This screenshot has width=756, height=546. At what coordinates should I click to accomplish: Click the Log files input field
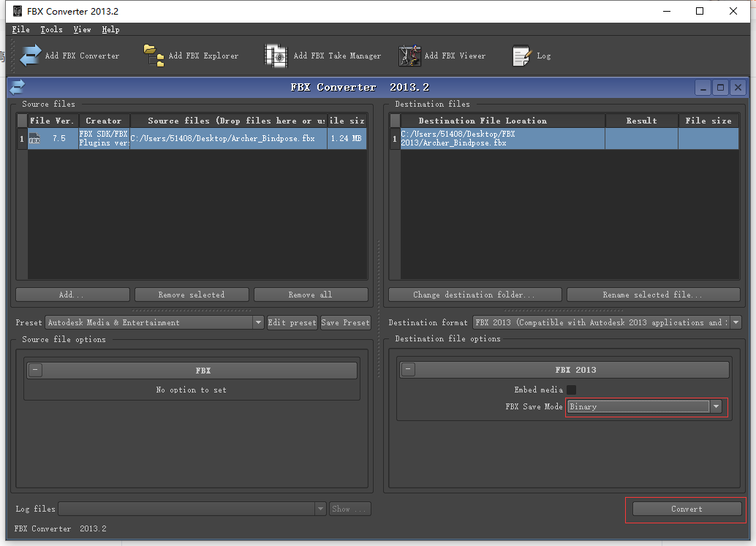pos(186,509)
